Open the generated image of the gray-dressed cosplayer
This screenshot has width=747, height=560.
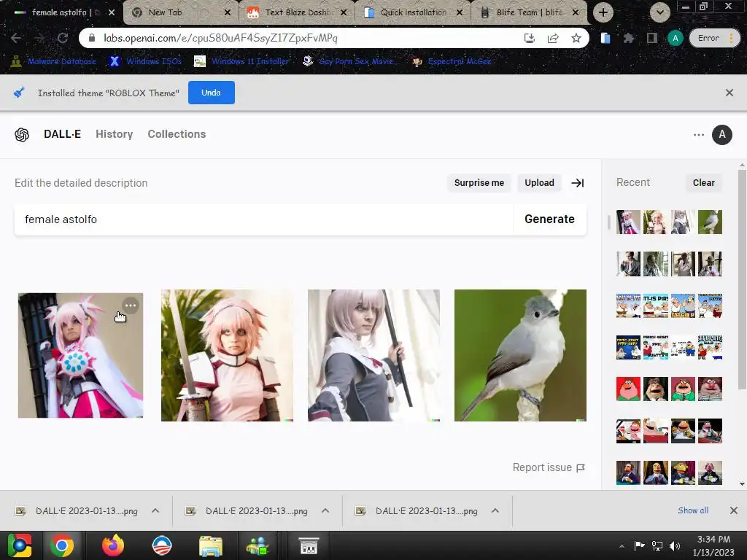[373, 355]
